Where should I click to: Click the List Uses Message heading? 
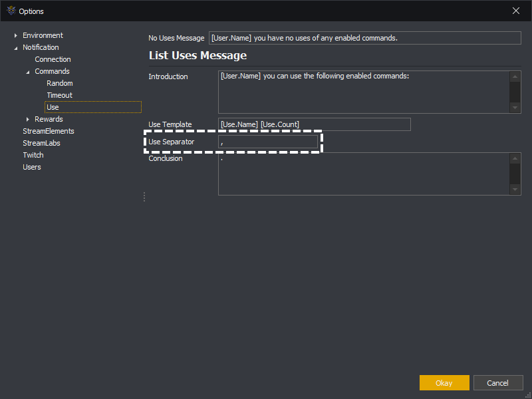point(198,55)
